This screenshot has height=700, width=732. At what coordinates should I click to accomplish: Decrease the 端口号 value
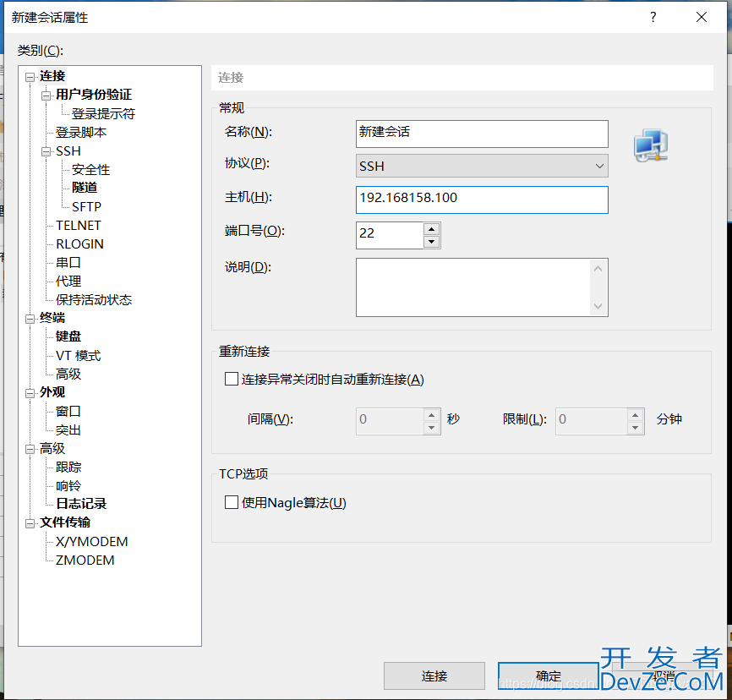(x=432, y=242)
